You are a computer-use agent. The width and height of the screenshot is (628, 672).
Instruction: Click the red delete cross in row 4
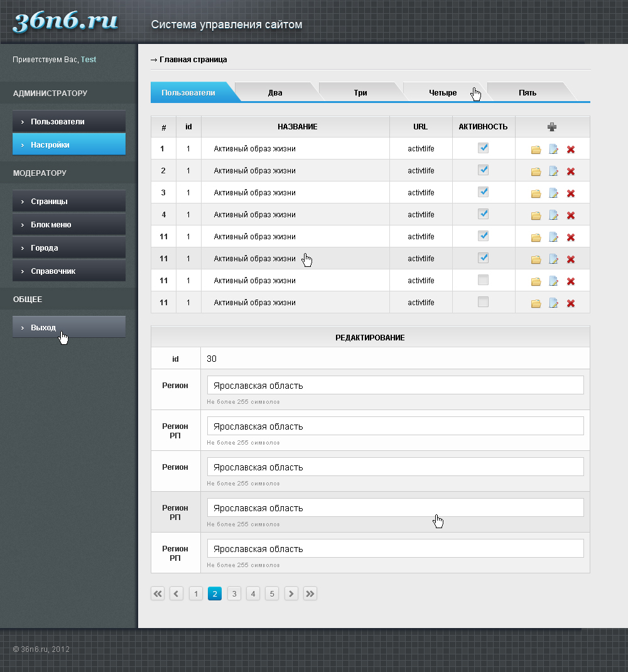[571, 215]
